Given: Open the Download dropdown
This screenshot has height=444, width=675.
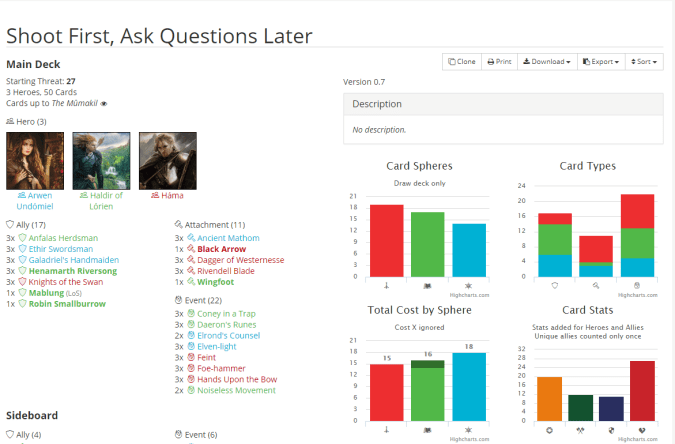Looking at the screenshot, I should (547, 62).
